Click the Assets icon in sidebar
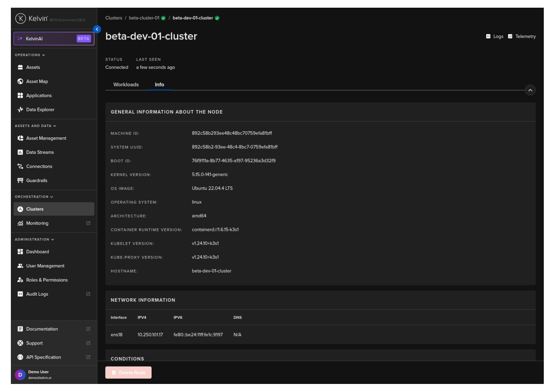This screenshot has height=392, width=555. coord(20,67)
